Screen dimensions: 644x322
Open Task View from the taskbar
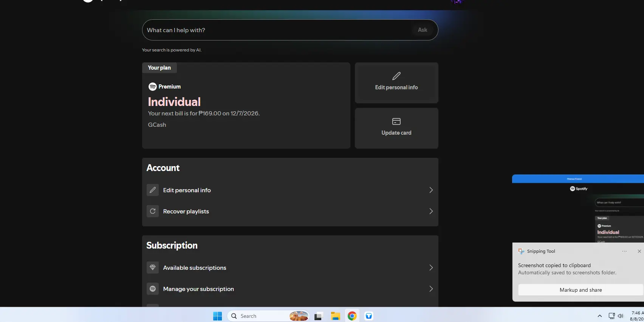click(x=319, y=316)
